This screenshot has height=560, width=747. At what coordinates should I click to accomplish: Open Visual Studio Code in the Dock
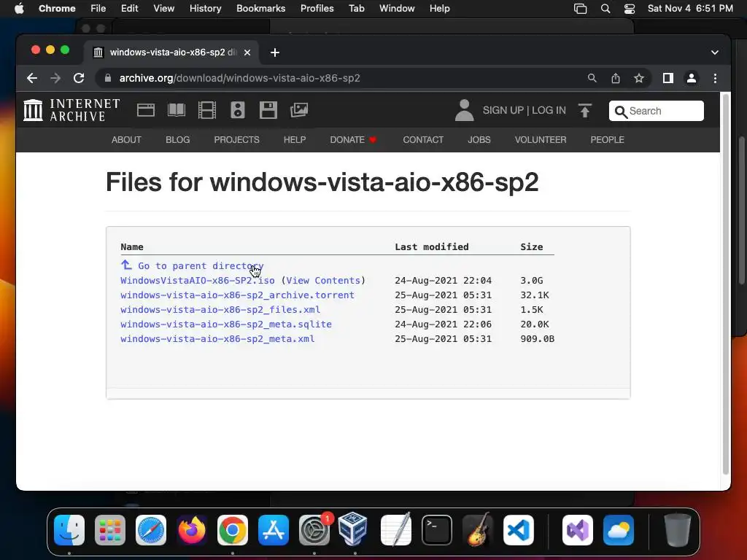click(x=519, y=530)
